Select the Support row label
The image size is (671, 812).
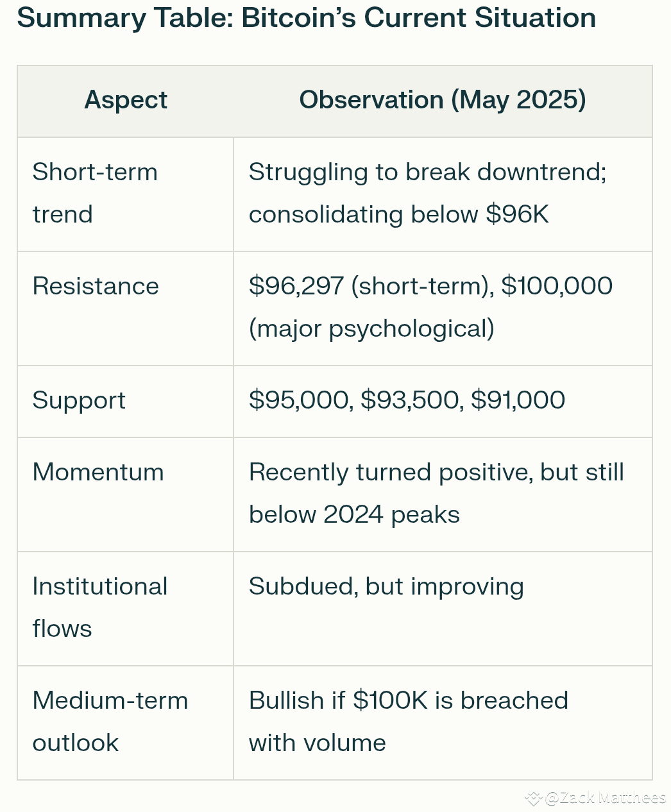click(79, 400)
